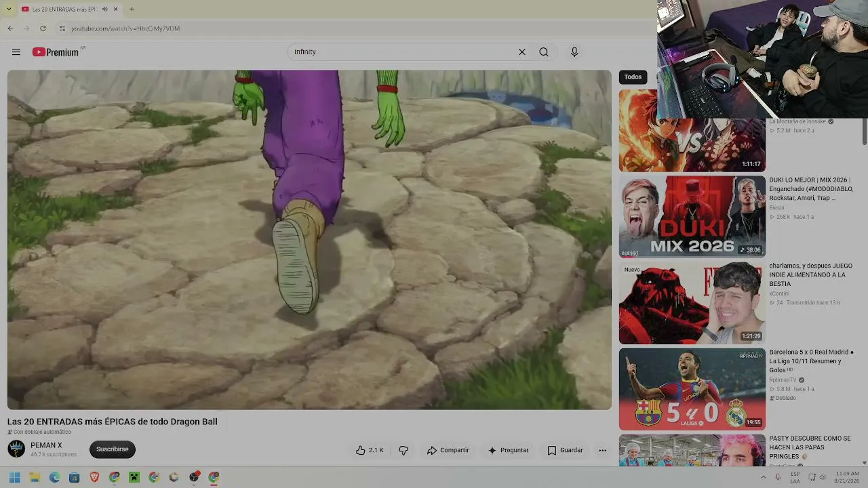
Task: Open the 1:11:17 anime versus thumbnail
Action: tap(692, 131)
